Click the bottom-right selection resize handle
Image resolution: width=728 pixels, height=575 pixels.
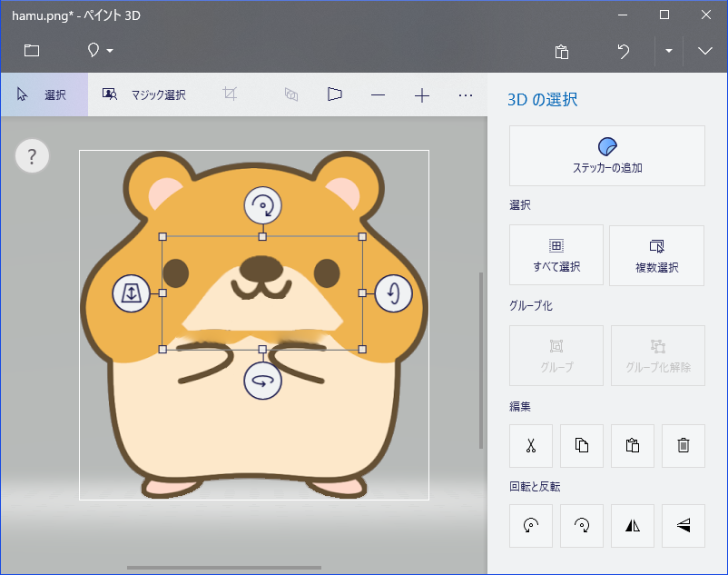[362, 350]
